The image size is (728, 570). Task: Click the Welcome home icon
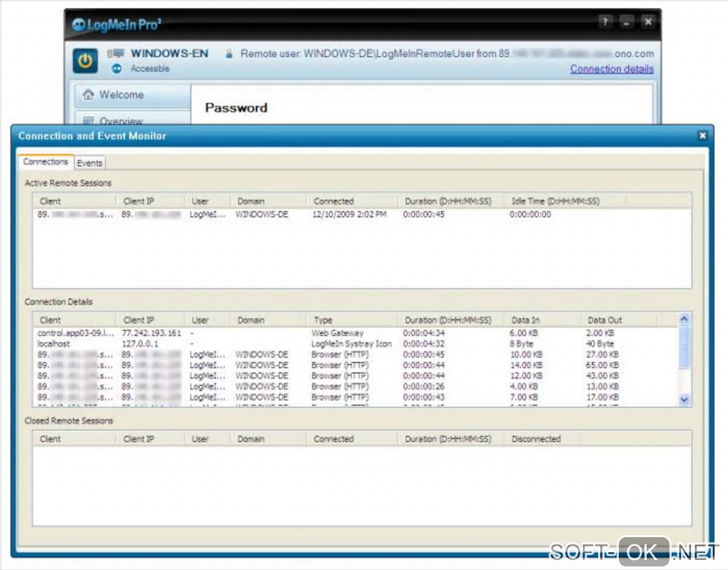[88, 95]
